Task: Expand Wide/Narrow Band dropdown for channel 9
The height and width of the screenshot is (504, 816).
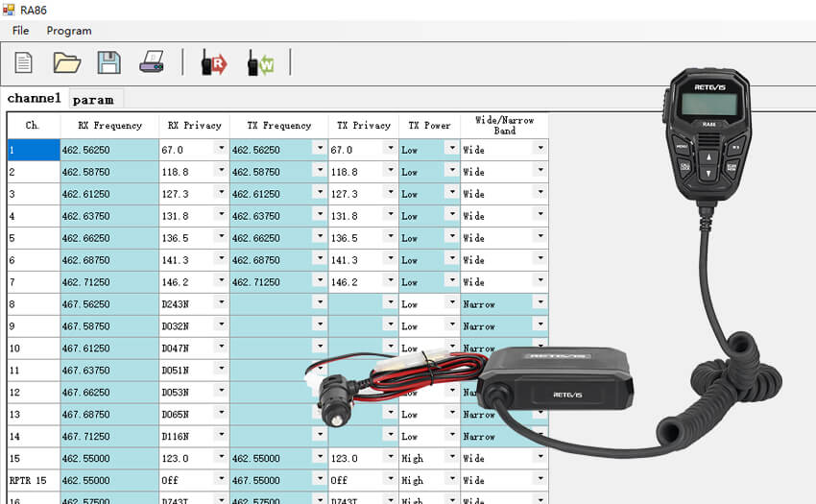Action: pos(540,324)
